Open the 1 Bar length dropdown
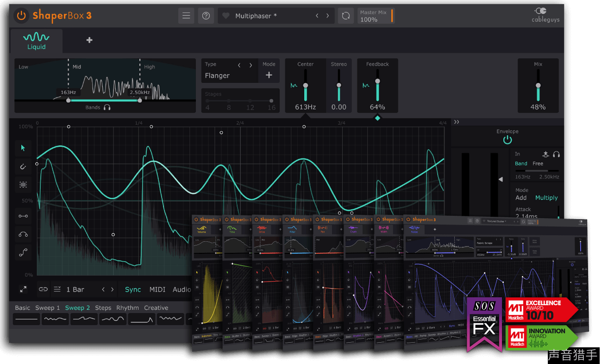 [x=75, y=289]
